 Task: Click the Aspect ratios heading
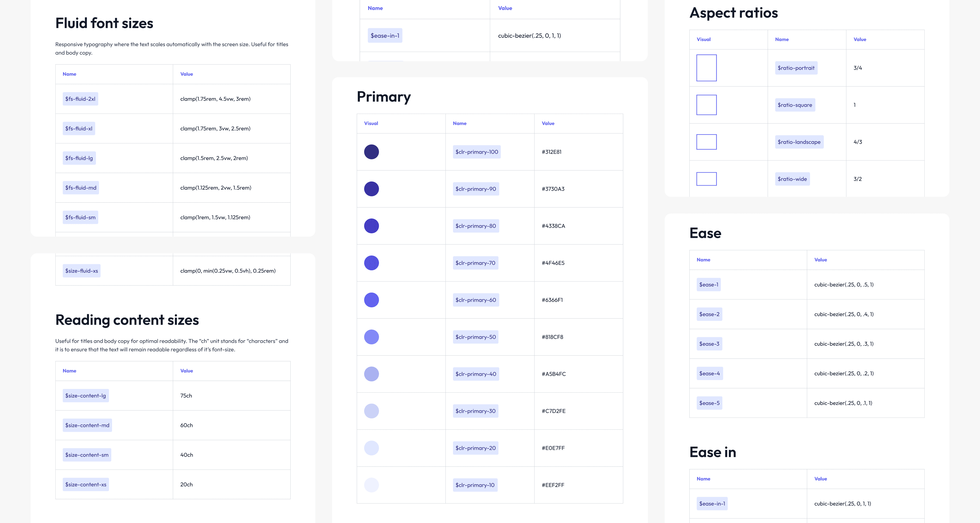[733, 13]
